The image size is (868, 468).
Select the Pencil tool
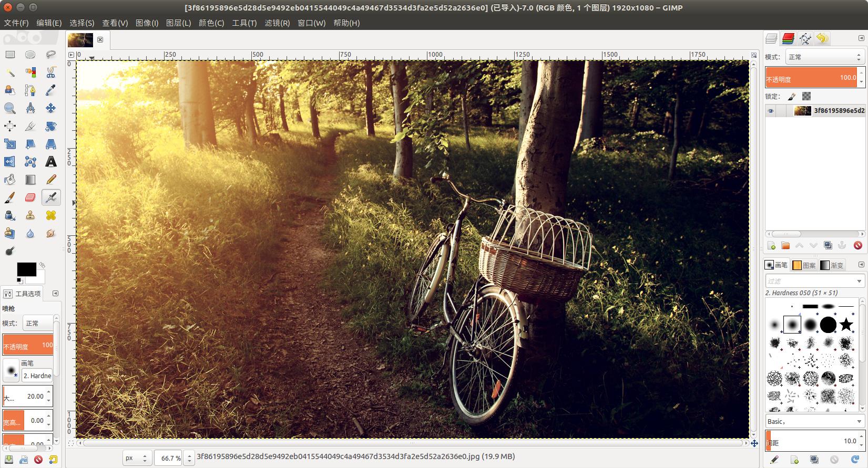pos(50,180)
